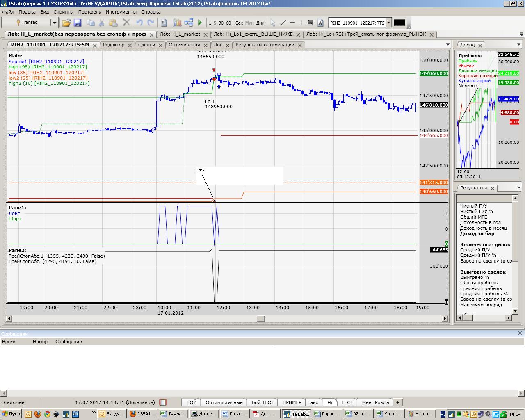The width and height of the screenshot is (525, 420).
Task: Click the chart's horizontal scrollbar thumb
Action: tap(260, 318)
